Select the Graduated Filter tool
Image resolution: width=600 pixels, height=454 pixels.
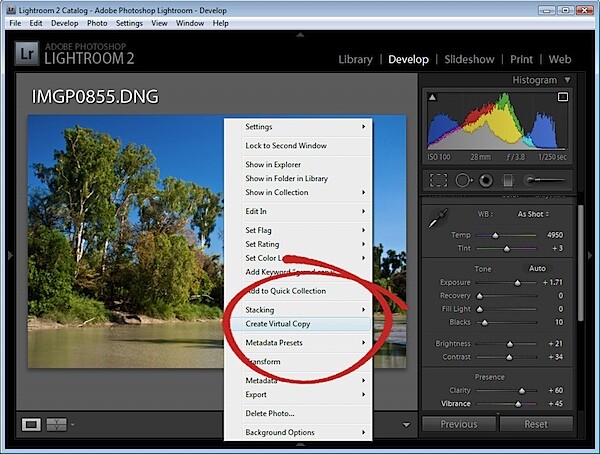tap(508, 180)
